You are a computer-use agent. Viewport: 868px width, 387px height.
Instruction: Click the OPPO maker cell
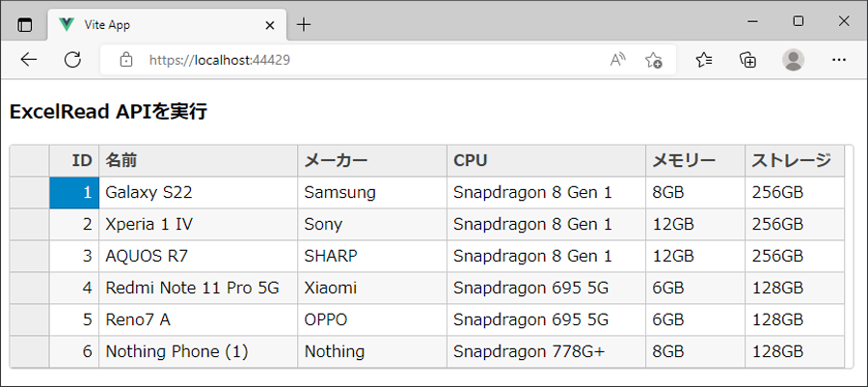pyautogui.click(x=372, y=320)
